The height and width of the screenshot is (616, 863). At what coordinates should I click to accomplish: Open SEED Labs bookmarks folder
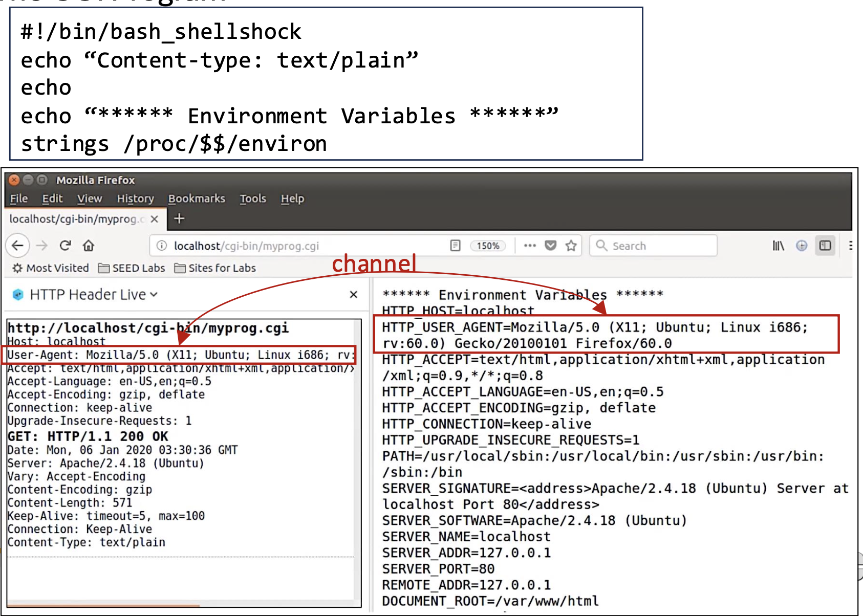pos(132,268)
